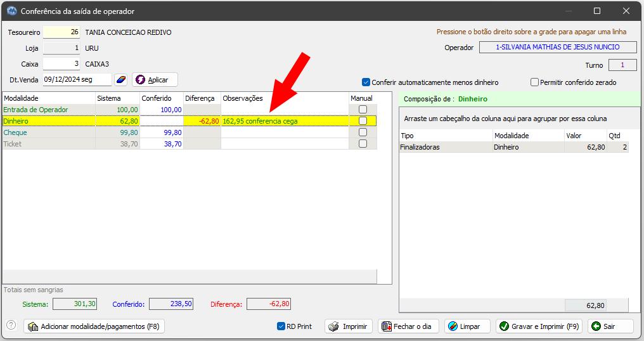Click the Fechar o dia button

click(408, 326)
